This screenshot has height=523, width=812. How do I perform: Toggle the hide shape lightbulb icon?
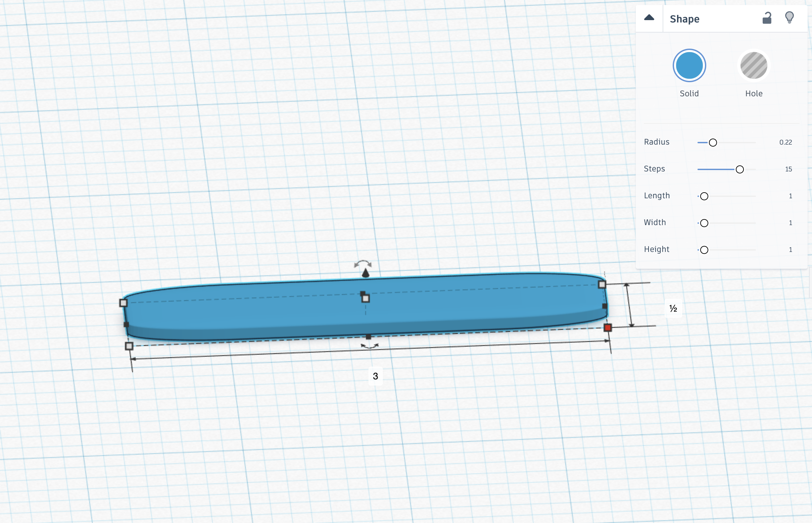click(x=790, y=18)
